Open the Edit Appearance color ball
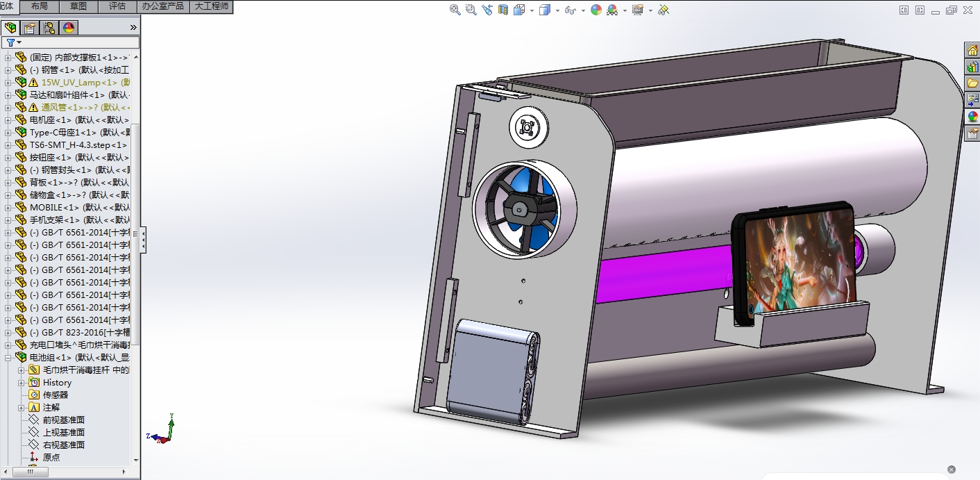The width and height of the screenshot is (980, 480). (x=596, y=10)
